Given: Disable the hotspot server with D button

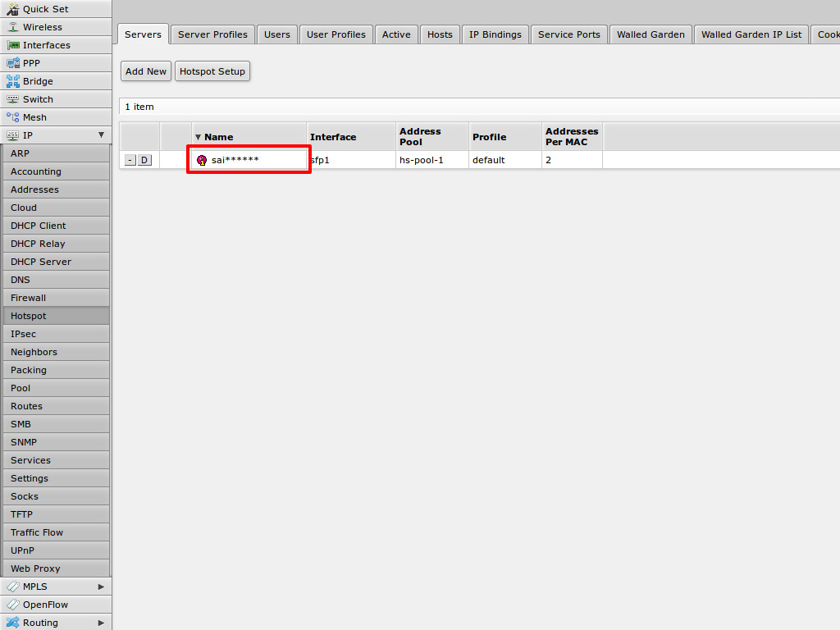Looking at the screenshot, I should tap(144, 160).
